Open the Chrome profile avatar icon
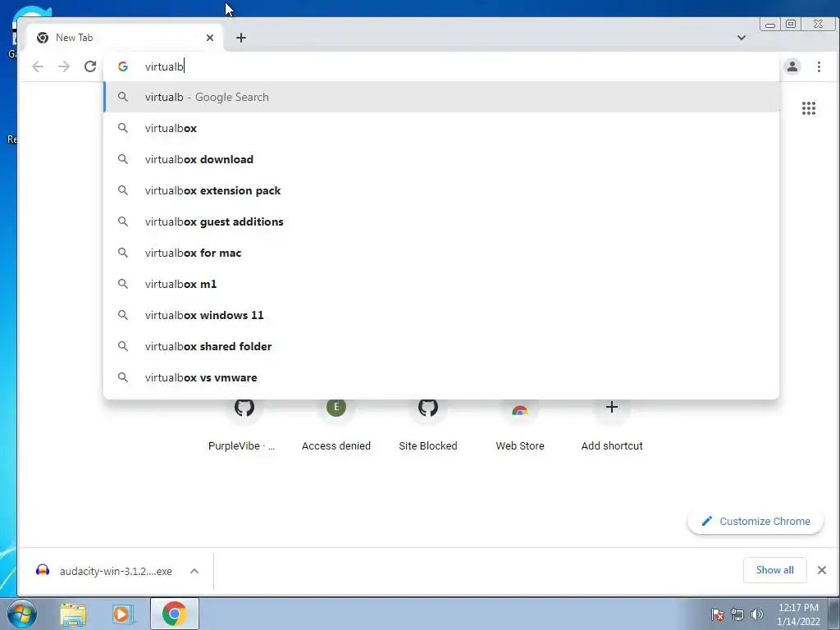This screenshot has width=840, height=630. (792, 66)
